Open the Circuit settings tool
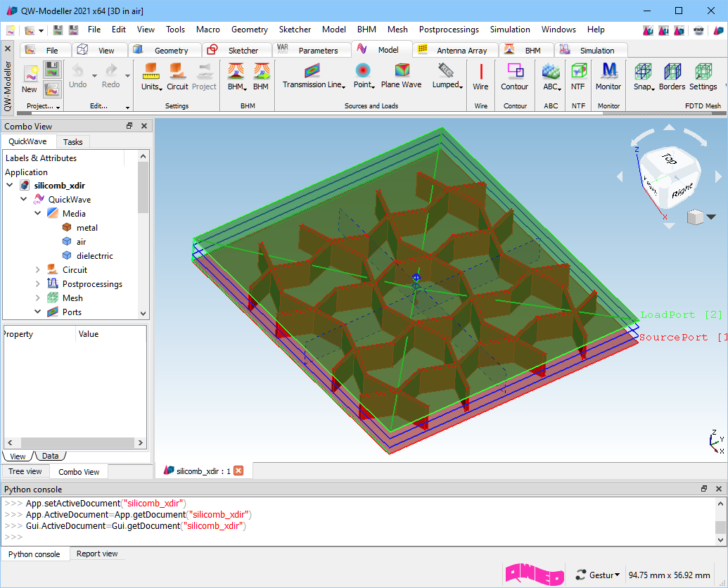 pos(177,77)
